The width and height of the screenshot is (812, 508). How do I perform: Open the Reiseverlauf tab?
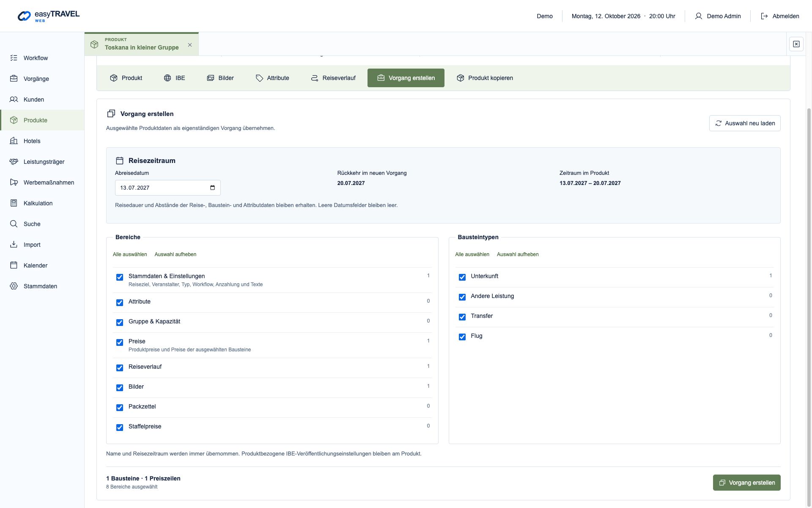tap(333, 78)
